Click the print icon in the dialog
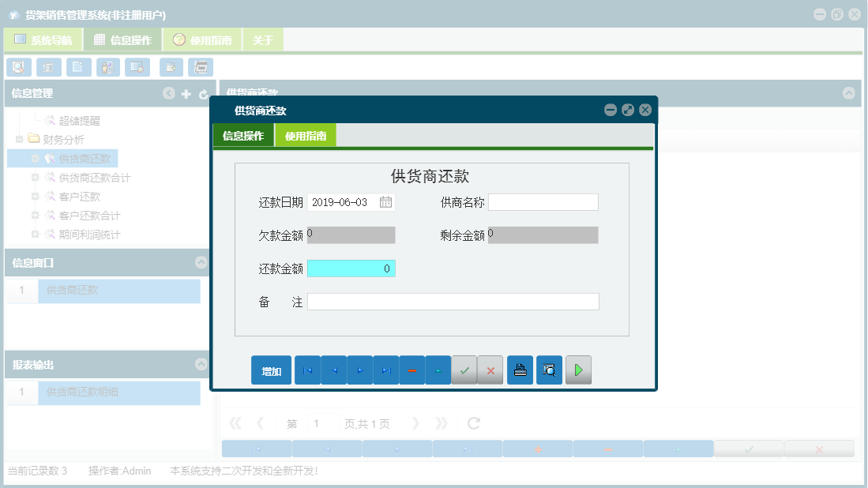The image size is (868, 488). pos(520,370)
